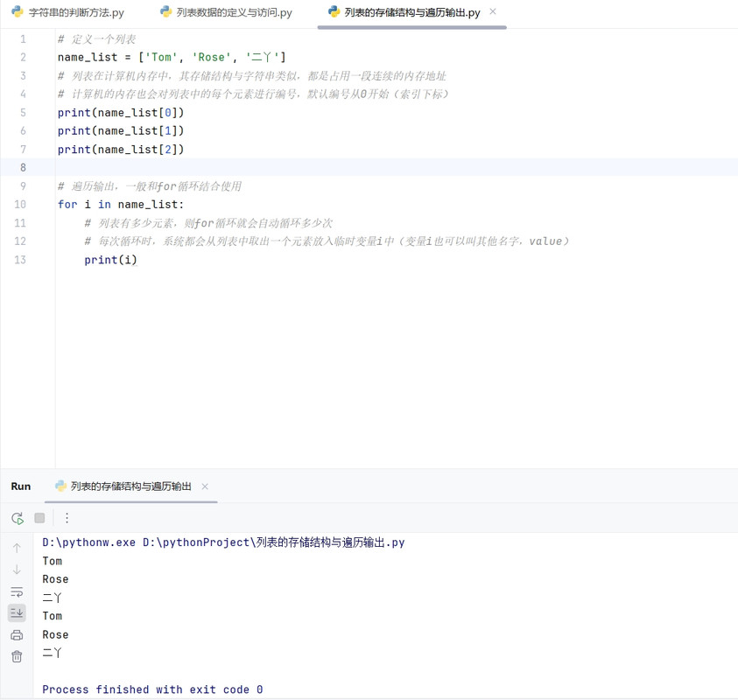
Task: Click print(name_list[0]) on line 5
Action: [x=121, y=113]
